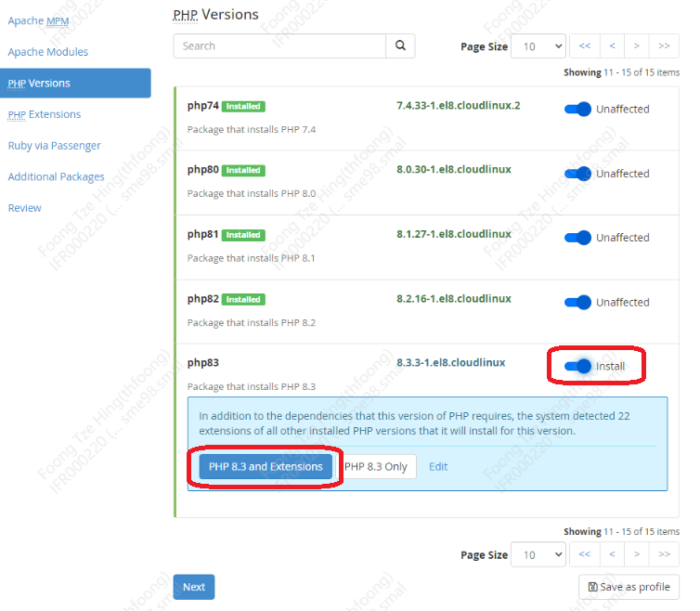Go to first page using bottom pagination
Viewport: 700px width, 611px height.
pyautogui.click(x=584, y=554)
